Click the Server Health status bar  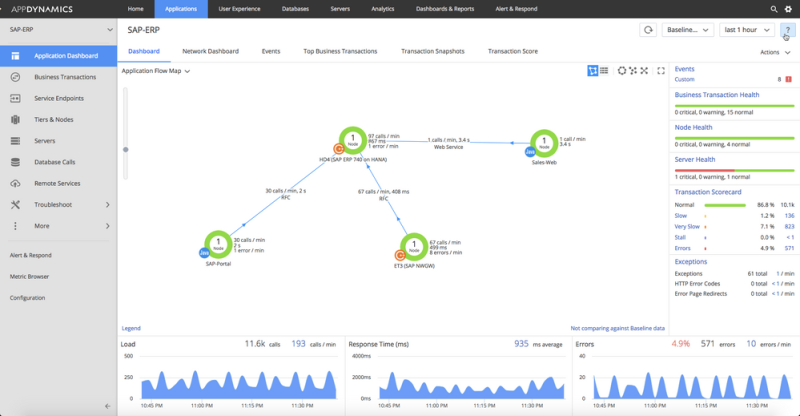tap(734, 170)
